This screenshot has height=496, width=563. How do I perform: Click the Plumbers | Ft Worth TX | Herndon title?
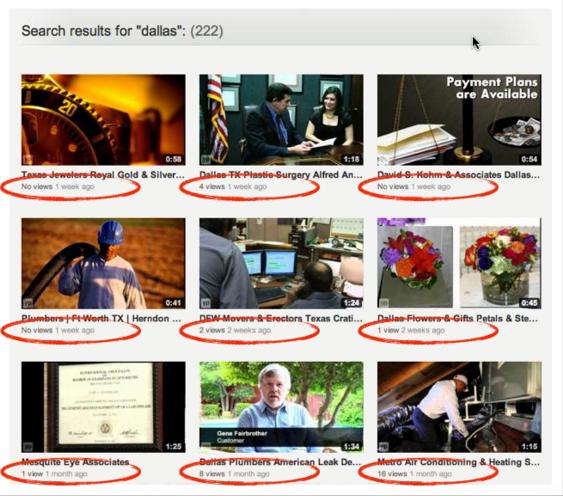[x=101, y=319]
